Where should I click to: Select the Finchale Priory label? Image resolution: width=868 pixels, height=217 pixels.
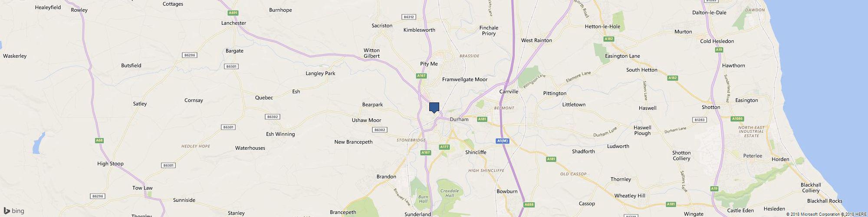pos(489,30)
